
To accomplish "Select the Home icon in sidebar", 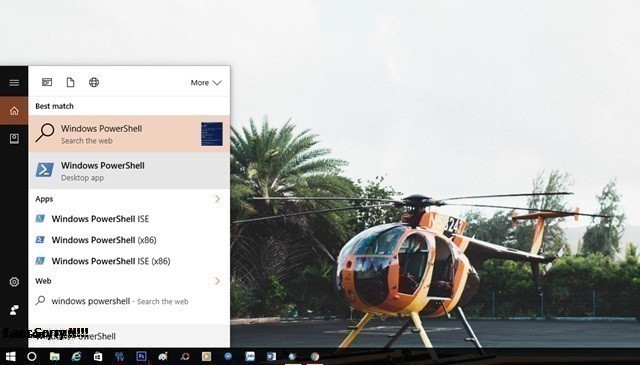I will [x=14, y=111].
